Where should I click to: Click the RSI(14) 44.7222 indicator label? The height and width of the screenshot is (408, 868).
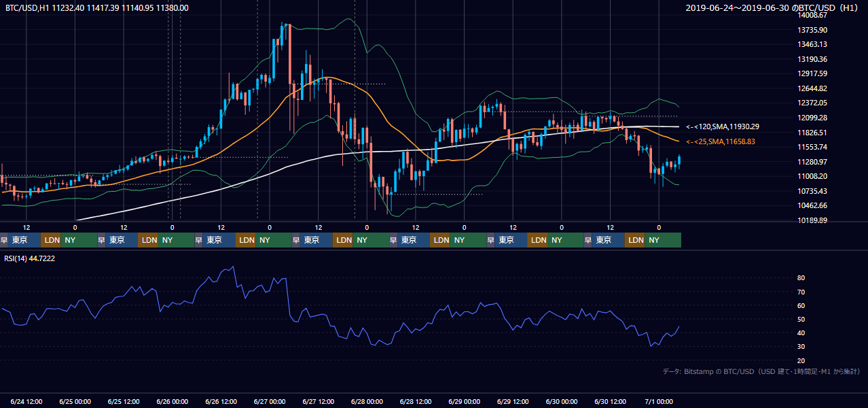pos(29,258)
